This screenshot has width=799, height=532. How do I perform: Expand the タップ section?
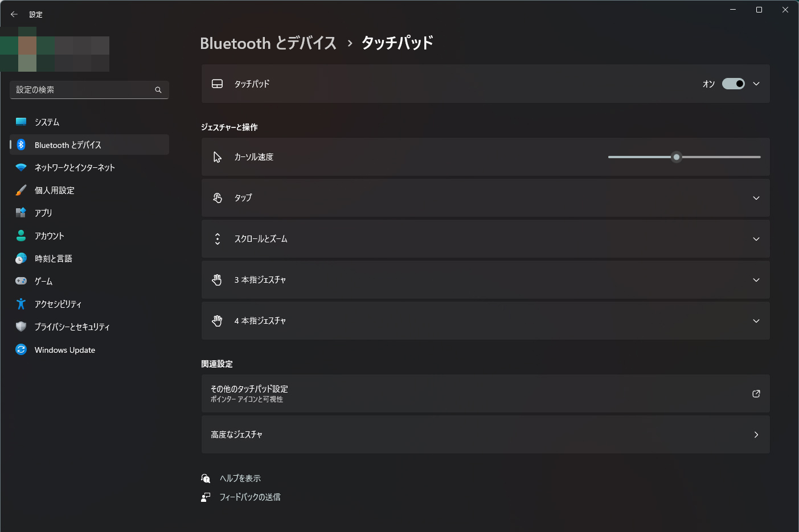coord(485,198)
